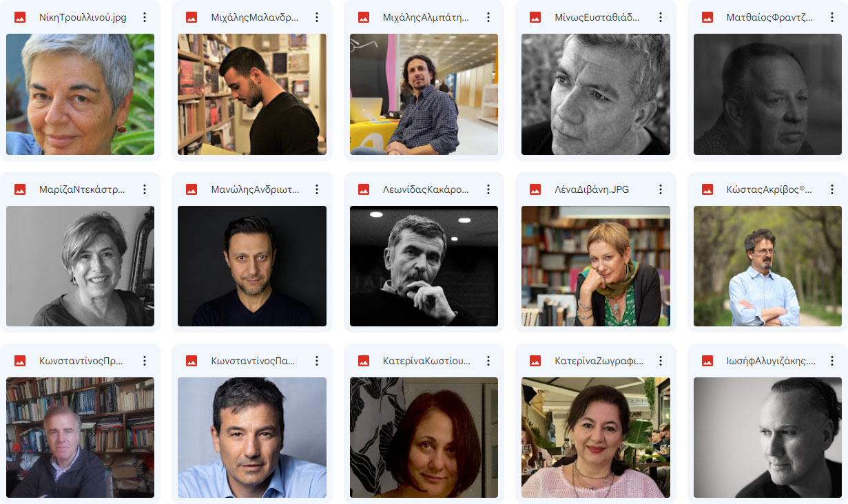Image resolution: width=848 pixels, height=504 pixels.
Task: Click image type icon next to ΜαρίζαΝτεκάστρ
Action: click(x=20, y=189)
